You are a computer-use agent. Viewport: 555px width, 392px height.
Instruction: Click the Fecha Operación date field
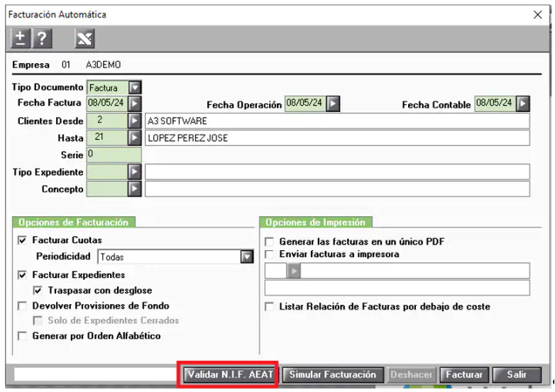[305, 103]
